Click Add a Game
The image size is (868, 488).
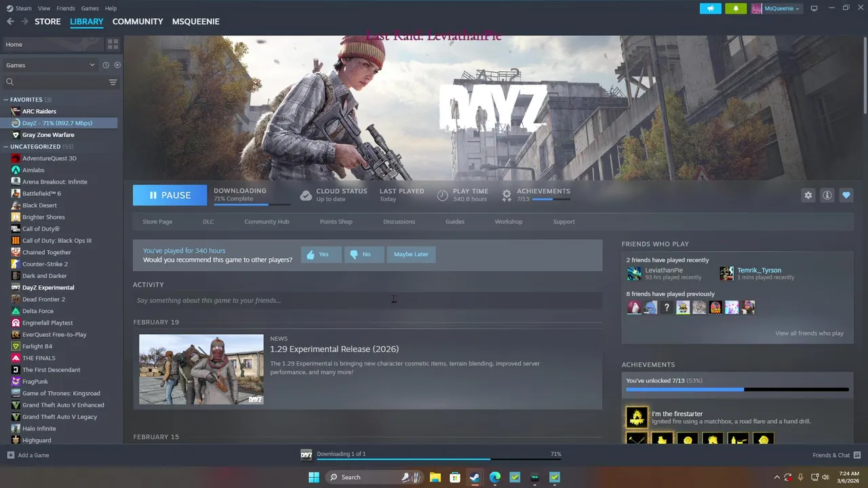point(28,455)
